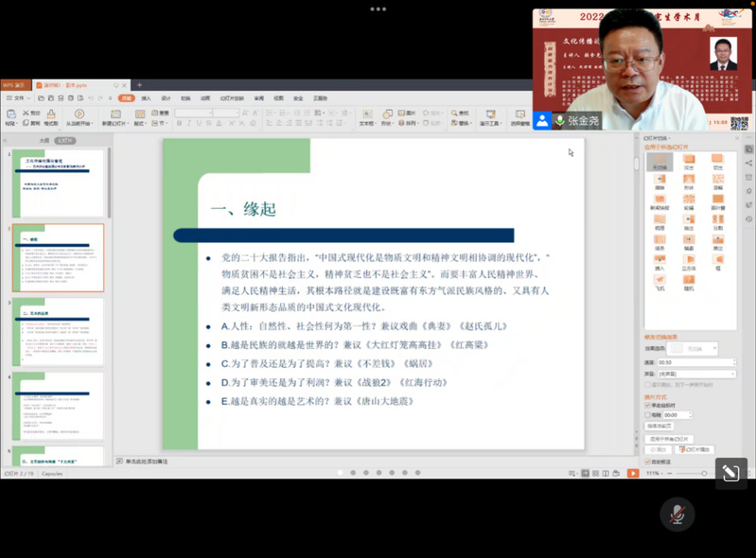Open the 视图 ribbon tab

(x=278, y=97)
